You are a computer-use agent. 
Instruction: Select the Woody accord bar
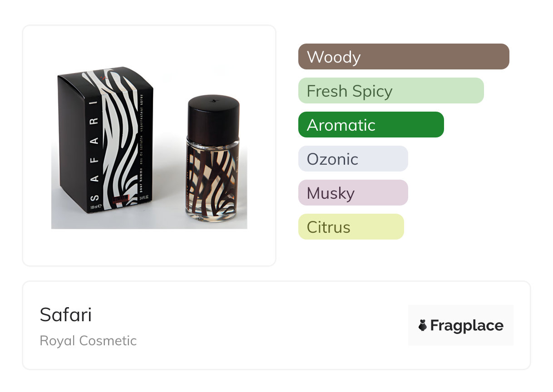[x=403, y=57]
